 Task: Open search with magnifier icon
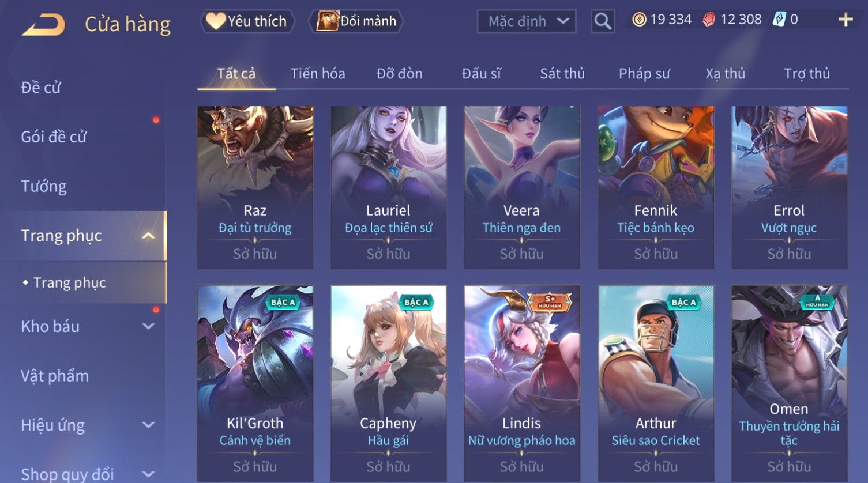coord(603,22)
